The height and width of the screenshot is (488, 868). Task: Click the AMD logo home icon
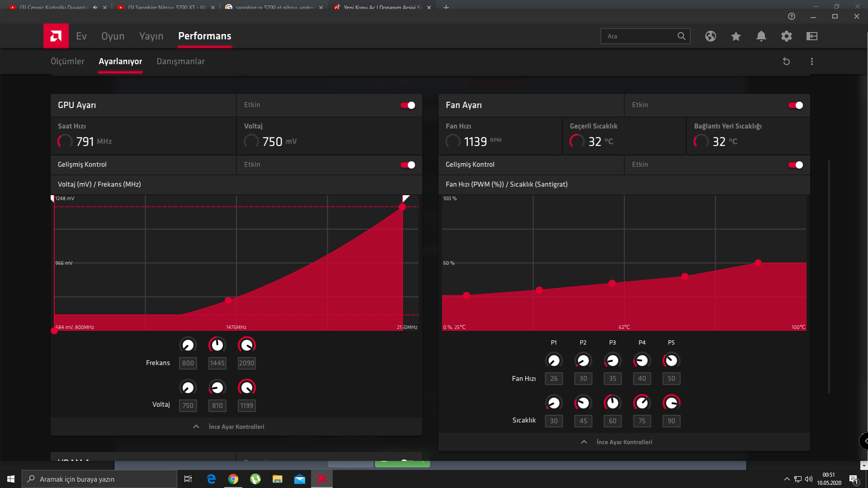[x=56, y=36]
